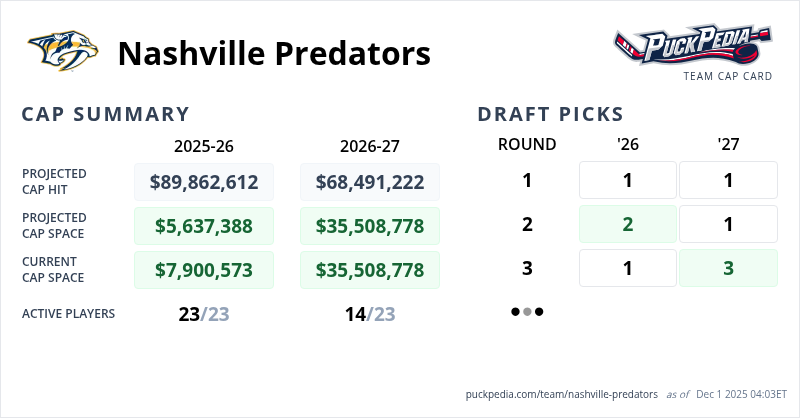800x418 pixels.
Task: Select the 2025-26 projected cap hit value
Action: (204, 182)
